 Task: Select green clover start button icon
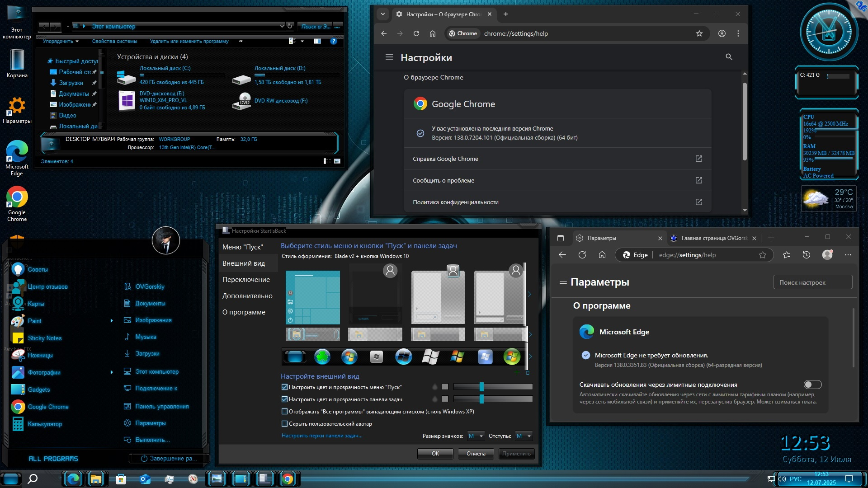[x=322, y=357]
